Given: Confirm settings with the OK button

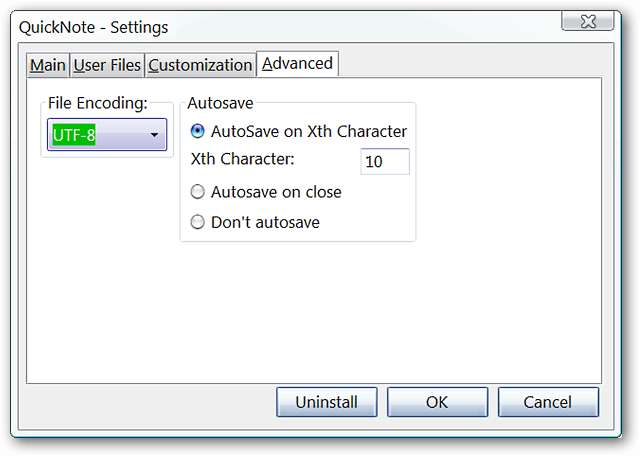Looking at the screenshot, I should pos(436,402).
